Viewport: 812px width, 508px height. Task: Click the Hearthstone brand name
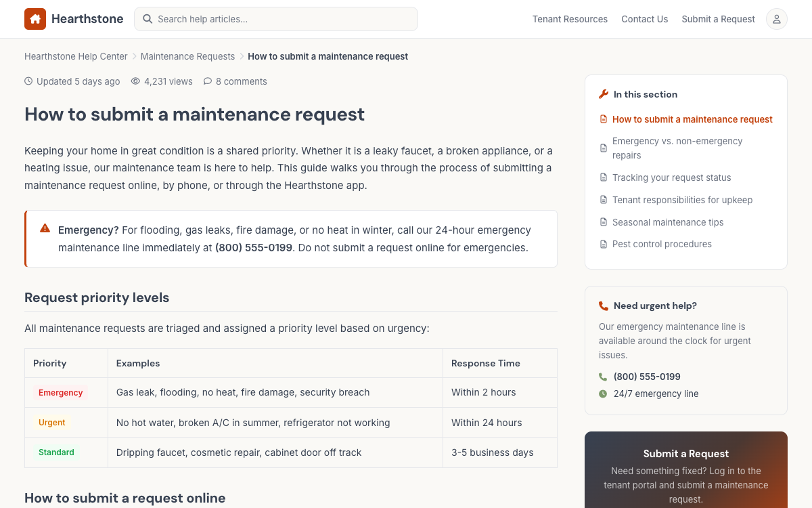pos(87,19)
